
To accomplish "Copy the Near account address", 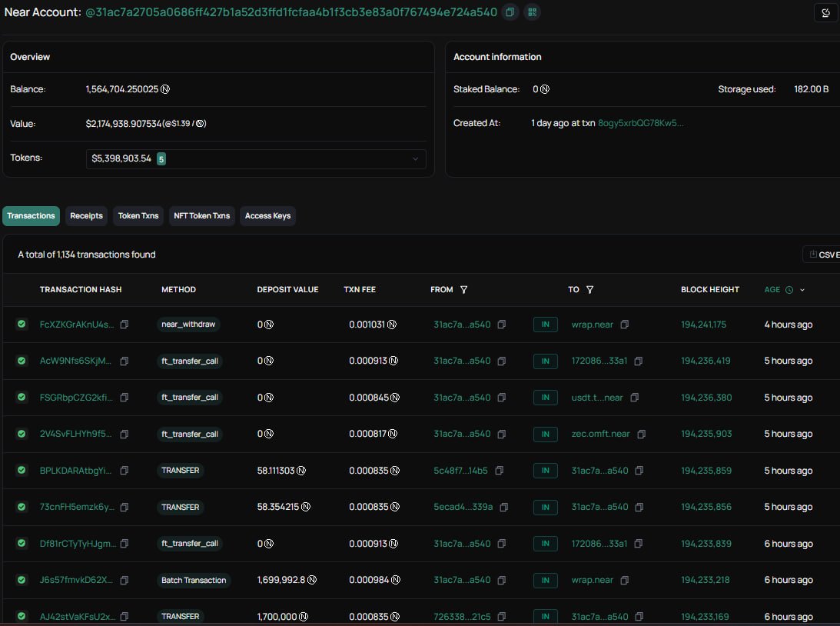I will [510, 12].
